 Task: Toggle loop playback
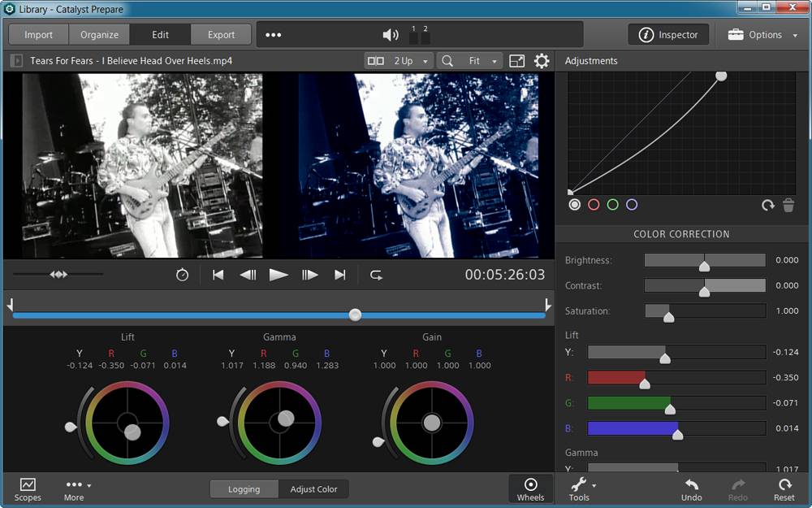377,275
